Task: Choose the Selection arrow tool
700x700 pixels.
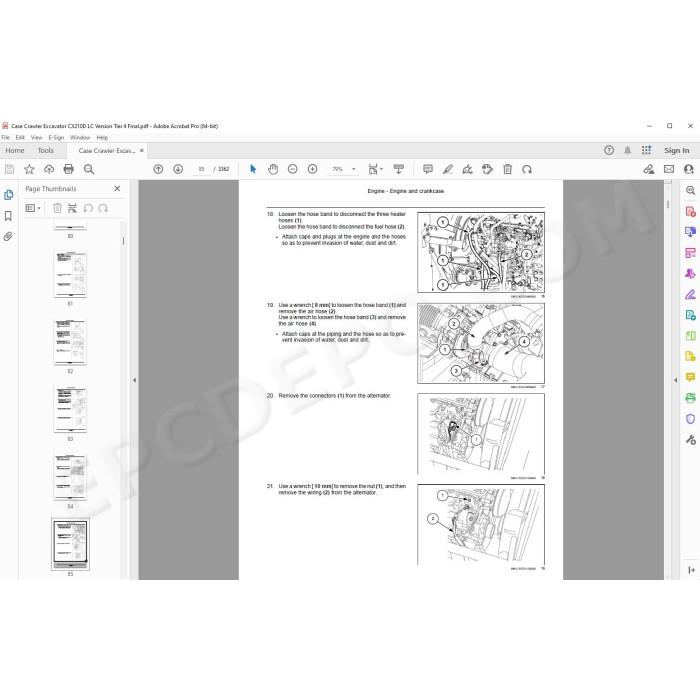Action: (x=253, y=169)
